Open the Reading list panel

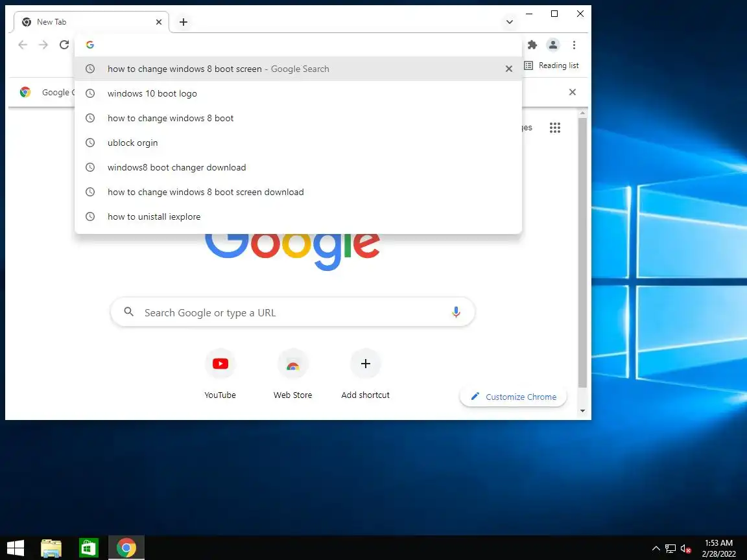(x=551, y=65)
